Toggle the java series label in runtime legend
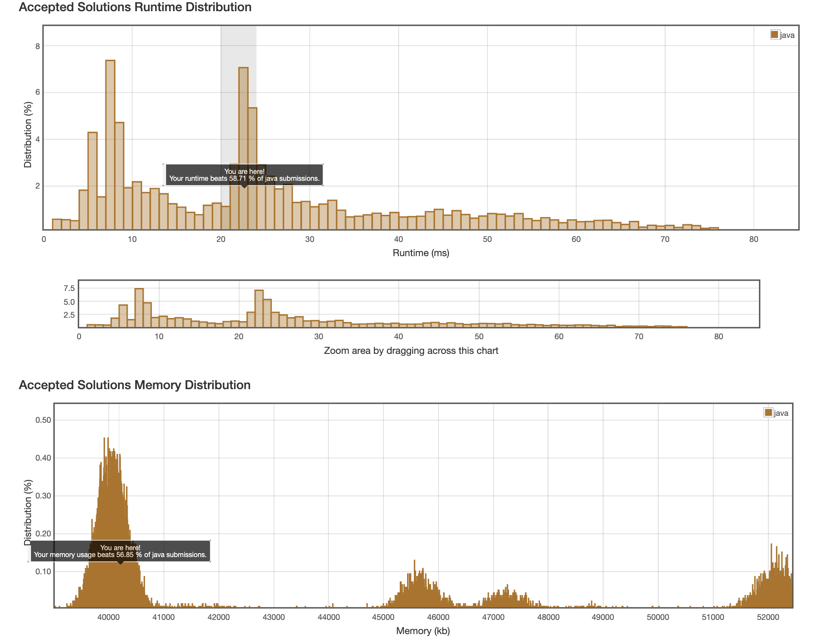Image resolution: width=815 pixels, height=644 pixels. pyautogui.click(x=787, y=35)
